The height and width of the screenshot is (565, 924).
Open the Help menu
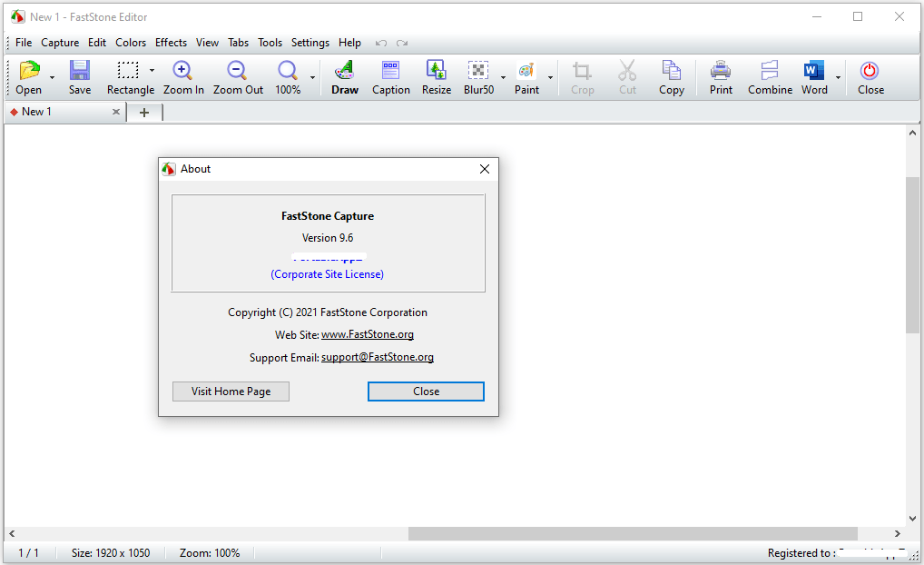349,43
